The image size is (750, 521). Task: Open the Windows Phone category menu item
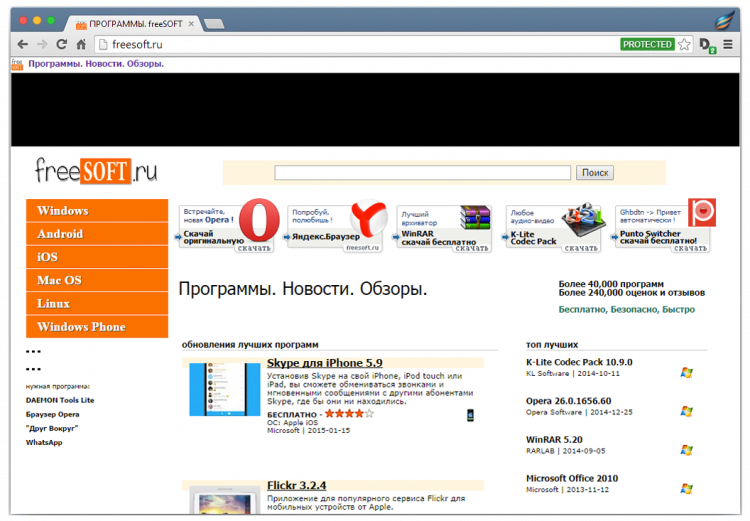pos(97,327)
